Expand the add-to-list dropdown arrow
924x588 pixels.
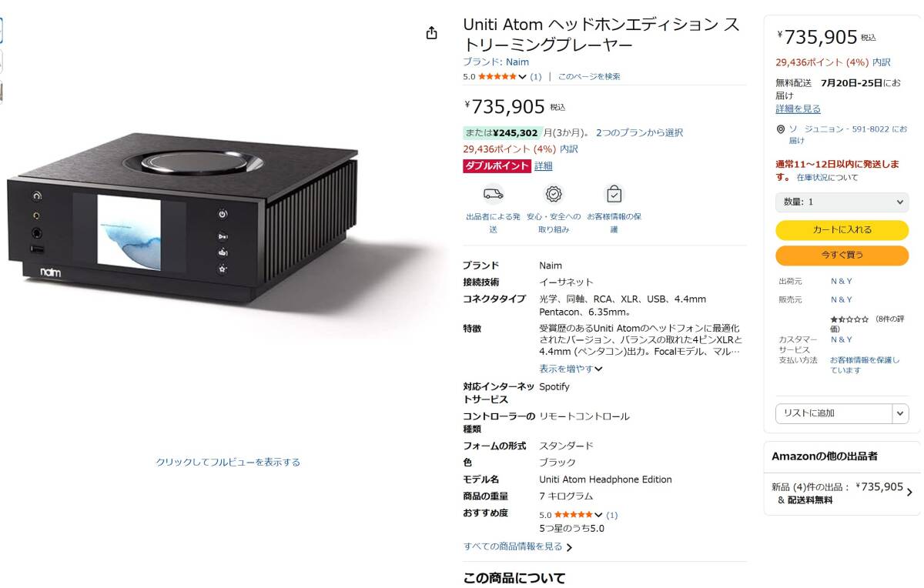[900, 413]
